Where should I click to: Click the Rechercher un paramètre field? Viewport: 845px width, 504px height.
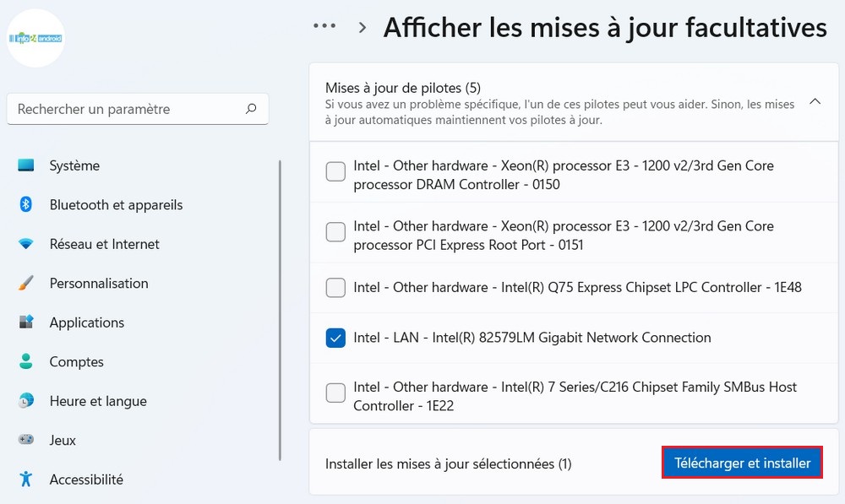[x=127, y=109]
